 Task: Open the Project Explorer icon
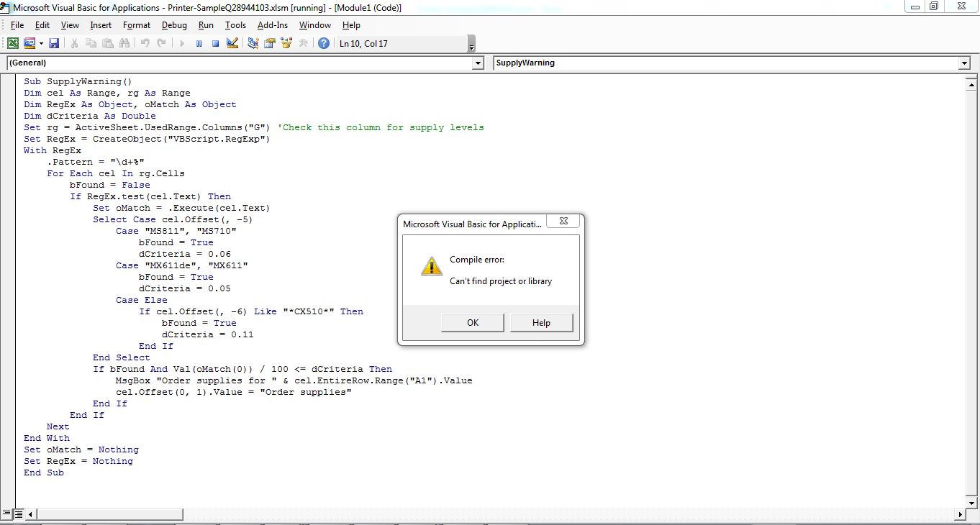pos(253,43)
